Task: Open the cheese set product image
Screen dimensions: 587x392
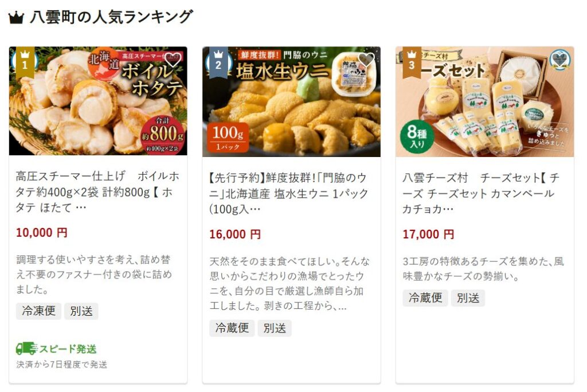Action: 484,102
